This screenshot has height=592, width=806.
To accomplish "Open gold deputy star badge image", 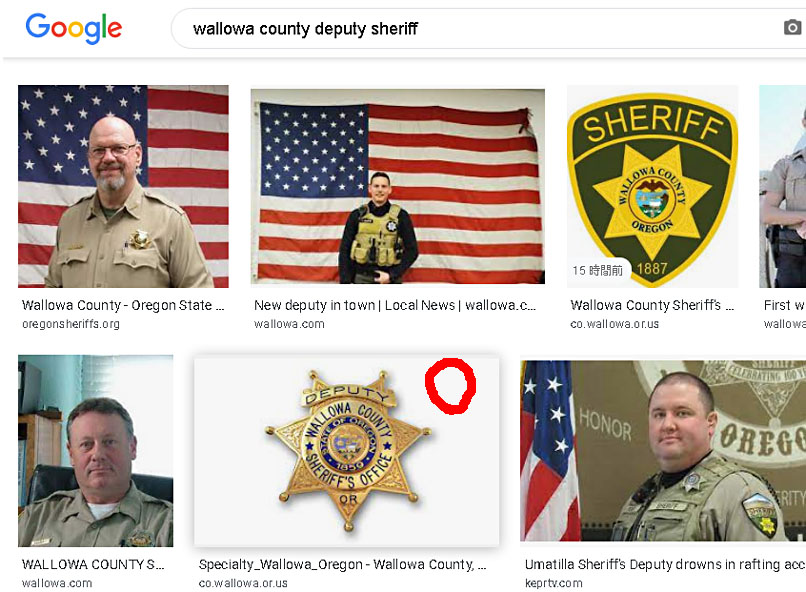I will pos(346,450).
